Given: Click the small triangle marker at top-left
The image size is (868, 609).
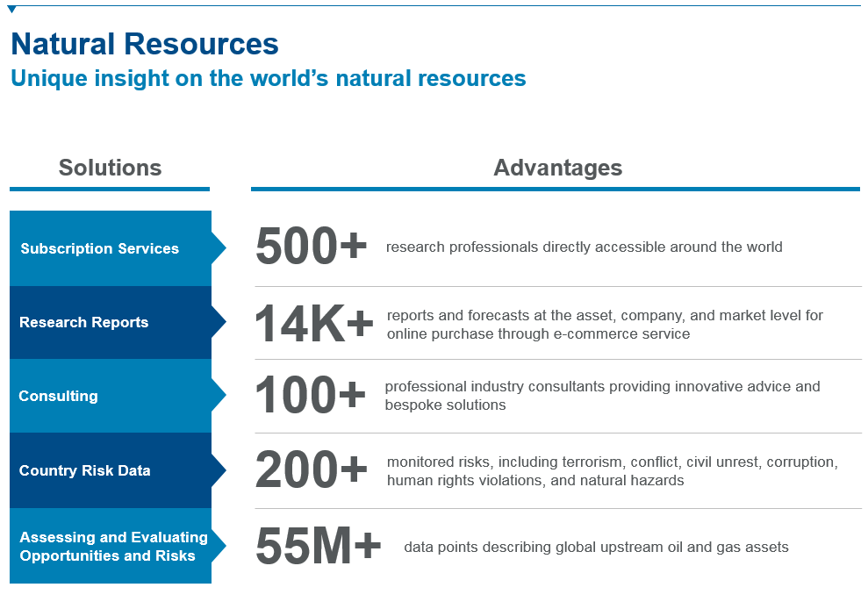Looking at the screenshot, I should pyautogui.click(x=11, y=10).
